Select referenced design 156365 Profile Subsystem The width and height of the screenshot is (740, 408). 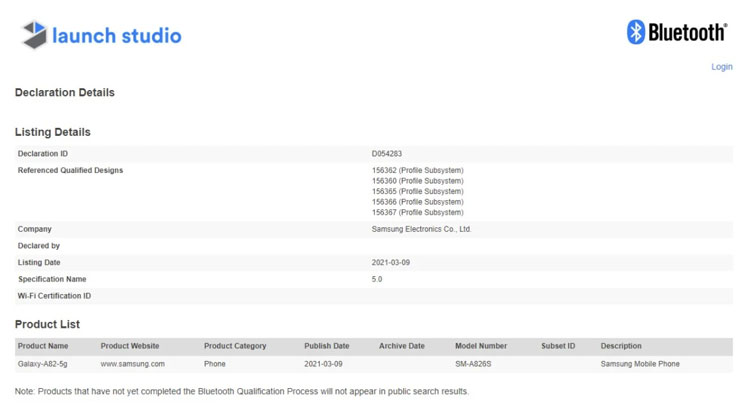tap(417, 191)
